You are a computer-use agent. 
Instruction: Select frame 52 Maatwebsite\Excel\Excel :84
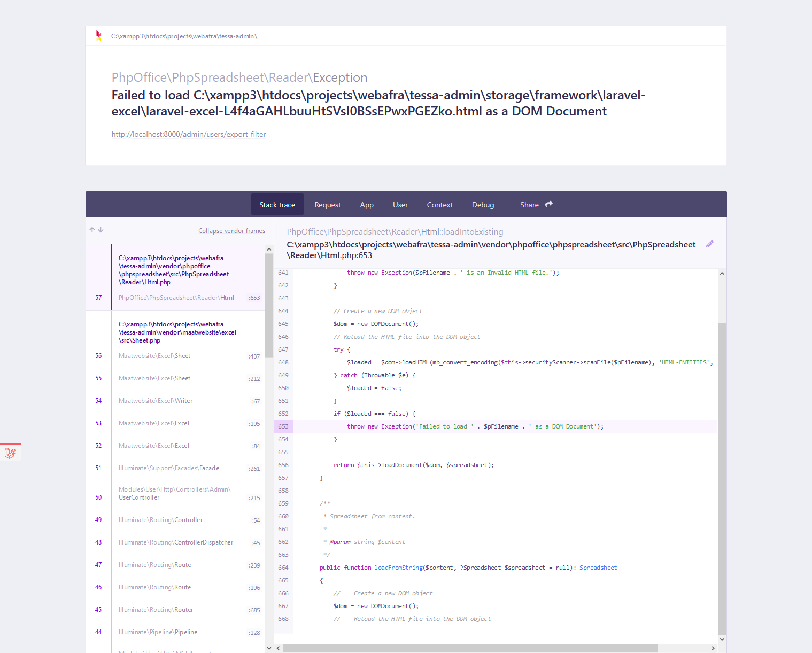click(x=175, y=446)
